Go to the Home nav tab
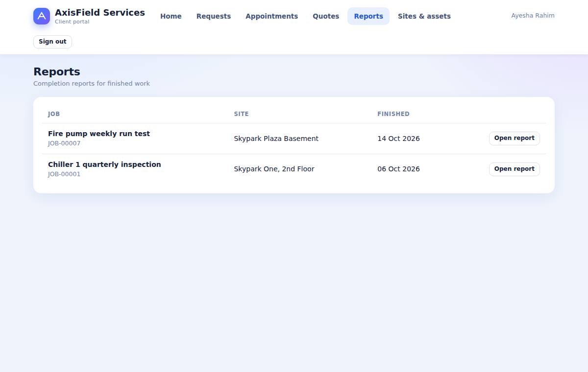The image size is (588, 372). pos(171,16)
